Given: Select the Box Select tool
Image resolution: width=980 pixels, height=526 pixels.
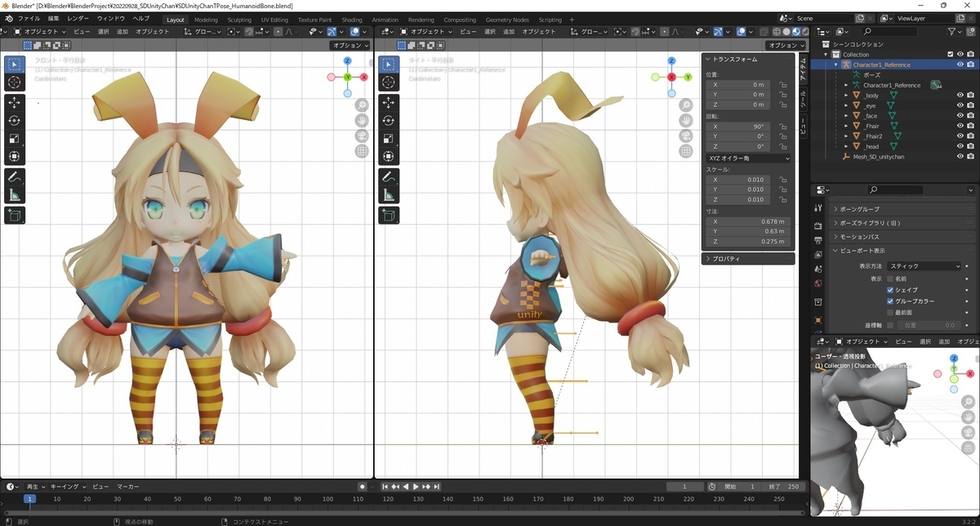Looking at the screenshot, I should 13,65.
